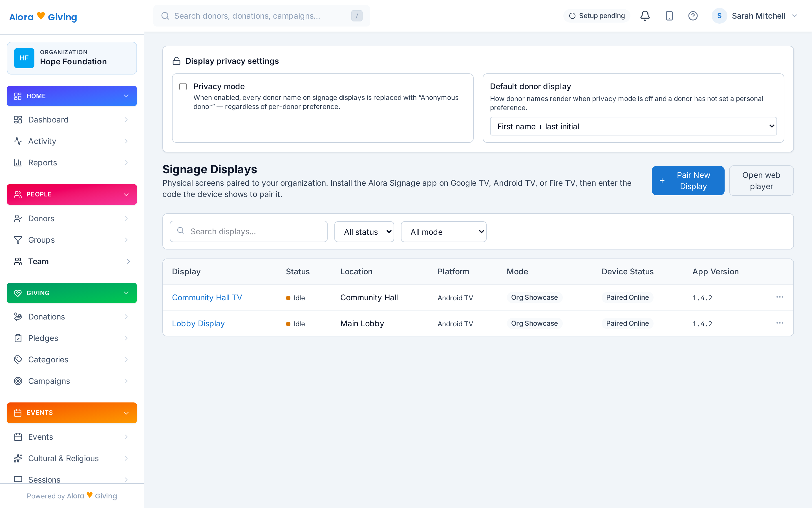The height and width of the screenshot is (508, 812).
Task: Collapse the EVENTS section
Action: coord(72,413)
